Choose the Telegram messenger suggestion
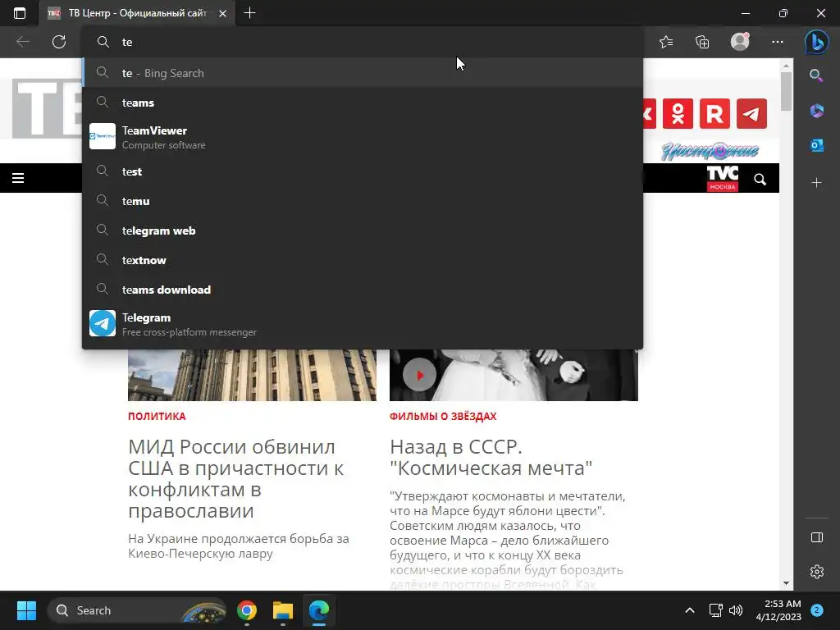 362,323
